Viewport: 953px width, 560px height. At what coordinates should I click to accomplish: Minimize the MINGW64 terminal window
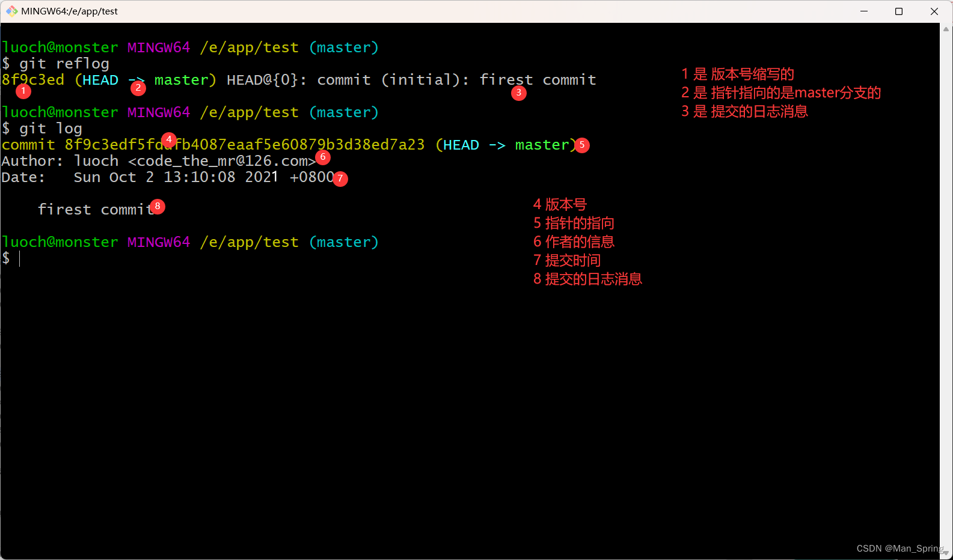click(x=864, y=11)
